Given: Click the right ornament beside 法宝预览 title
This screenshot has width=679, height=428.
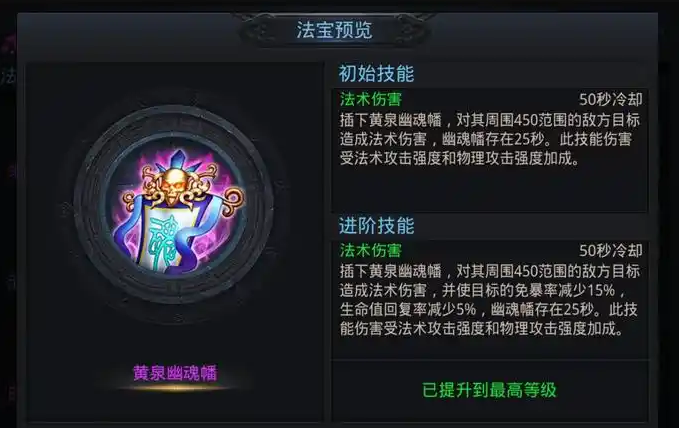Looking at the screenshot, I should 408,30.
